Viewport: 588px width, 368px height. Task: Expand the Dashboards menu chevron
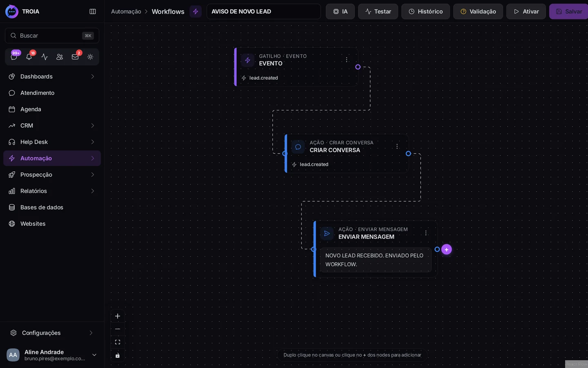click(93, 76)
